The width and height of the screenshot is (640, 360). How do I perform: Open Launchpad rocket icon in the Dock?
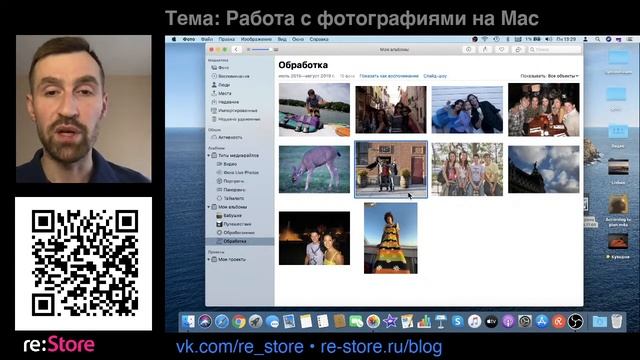256,322
